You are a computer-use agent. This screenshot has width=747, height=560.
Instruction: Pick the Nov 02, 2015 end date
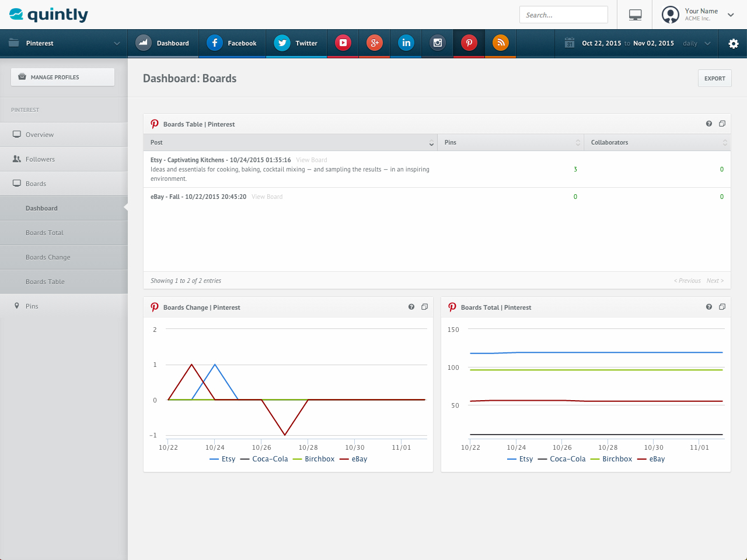[x=654, y=43]
